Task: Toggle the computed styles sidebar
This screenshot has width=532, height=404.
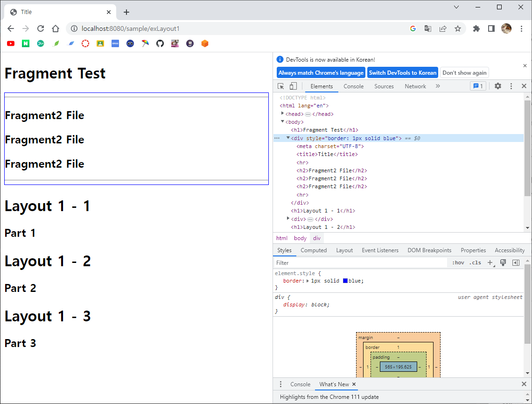Action: click(x=516, y=263)
